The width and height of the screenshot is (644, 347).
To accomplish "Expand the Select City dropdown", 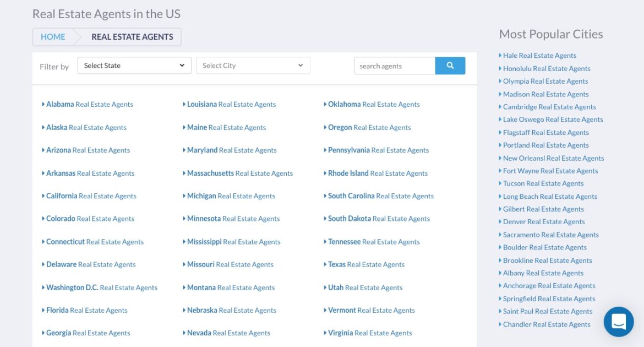I will click(253, 66).
